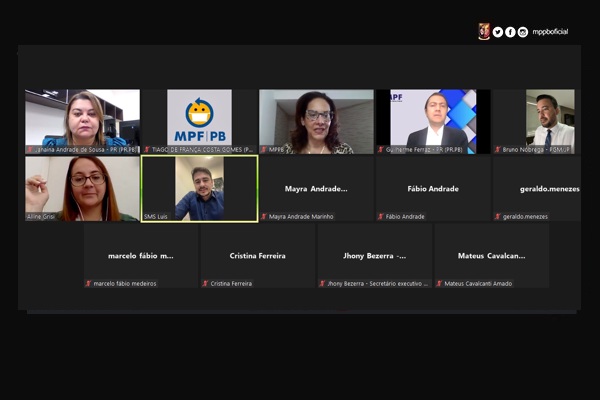Click muted mic icon beside Mayra Andrade Marinho
The width and height of the screenshot is (600, 400).
[264, 217]
